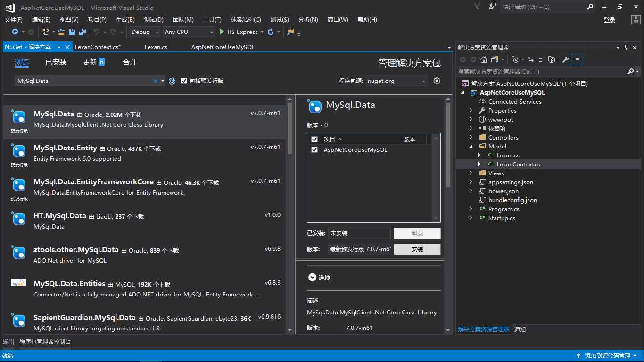The height and width of the screenshot is (362, 644).
Task: Clear the MySql.Data search text
Action: pos(156,81)
